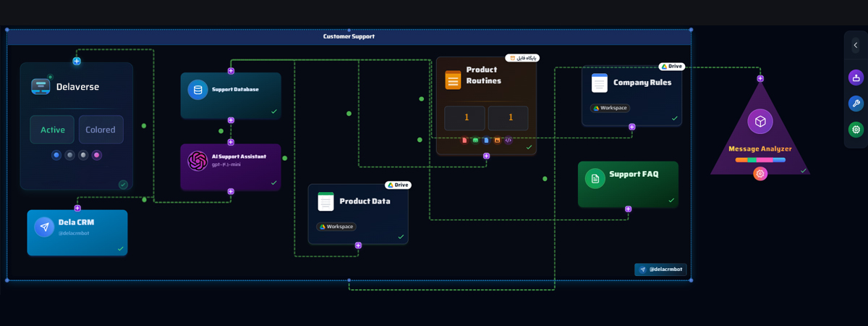Click the Persian label badge on Product Routines
This screenshot has width=868, height=326.
pos(522,58)
